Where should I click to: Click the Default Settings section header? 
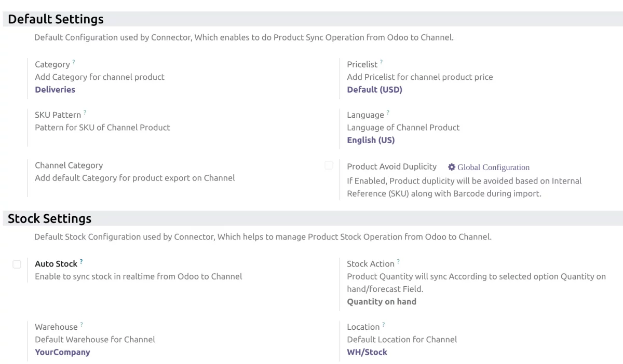point(55,19)
